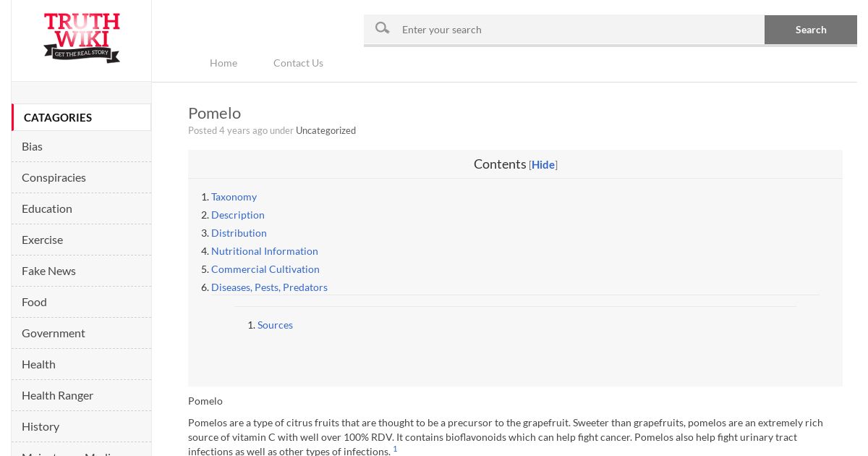Open the Home menu item

click(224, 63)
